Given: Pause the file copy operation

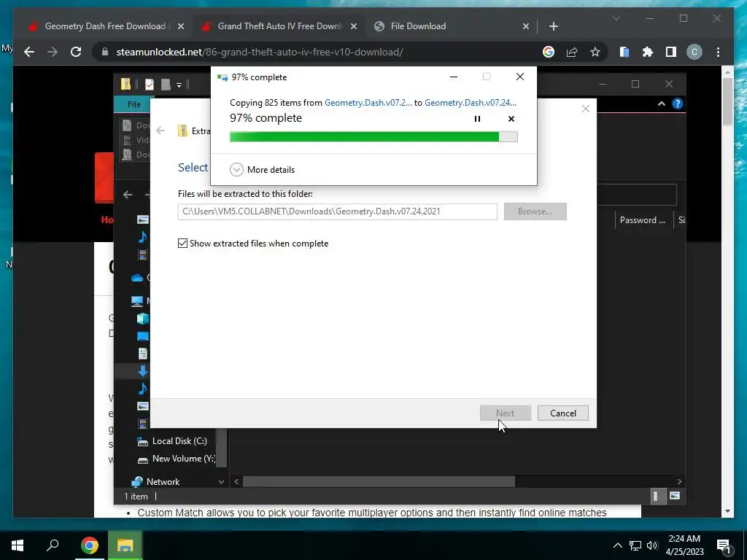Looking at the screenshot, I should pyautogui.click(x=477, y=119).
